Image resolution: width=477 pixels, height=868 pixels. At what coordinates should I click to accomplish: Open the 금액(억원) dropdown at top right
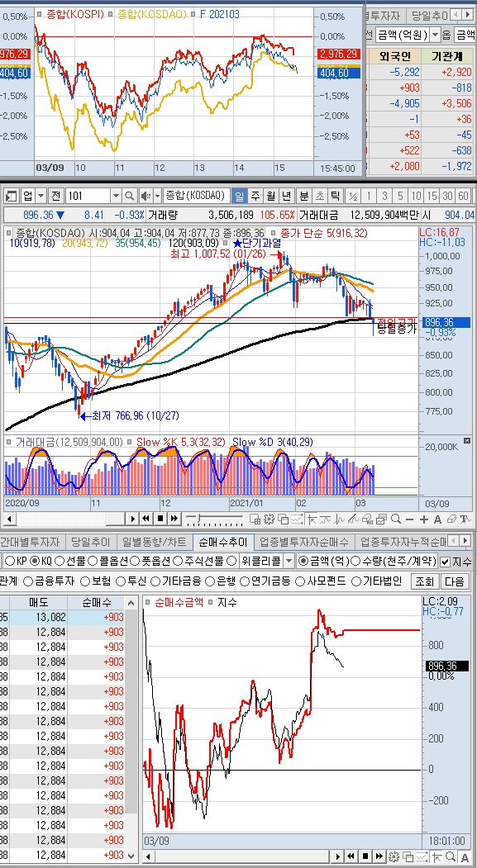[434, 35]
